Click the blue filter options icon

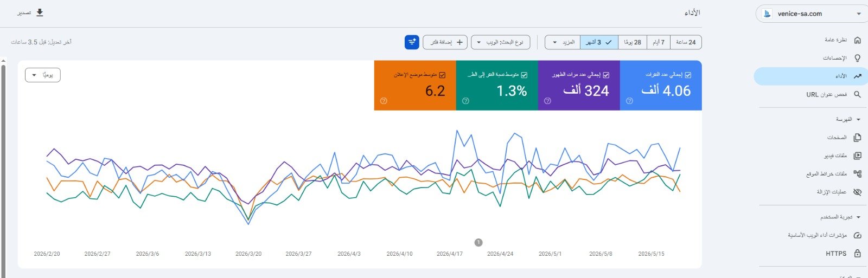click(412, 42)
